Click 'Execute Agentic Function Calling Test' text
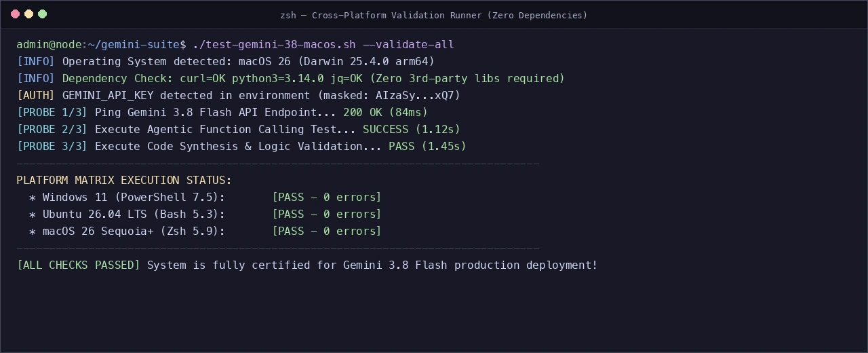 click(216, 130)
